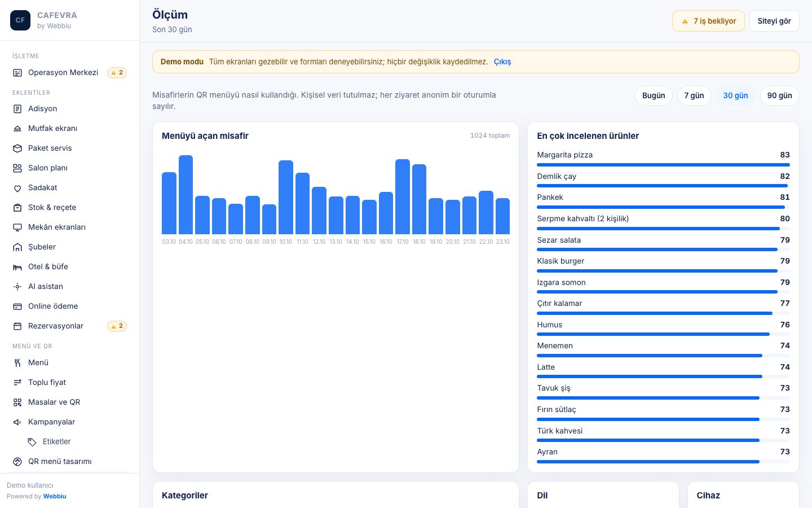Click the Türk kahvesi product row
The width and height of the screenshot is (812, 508).
(x=663, y=434)
